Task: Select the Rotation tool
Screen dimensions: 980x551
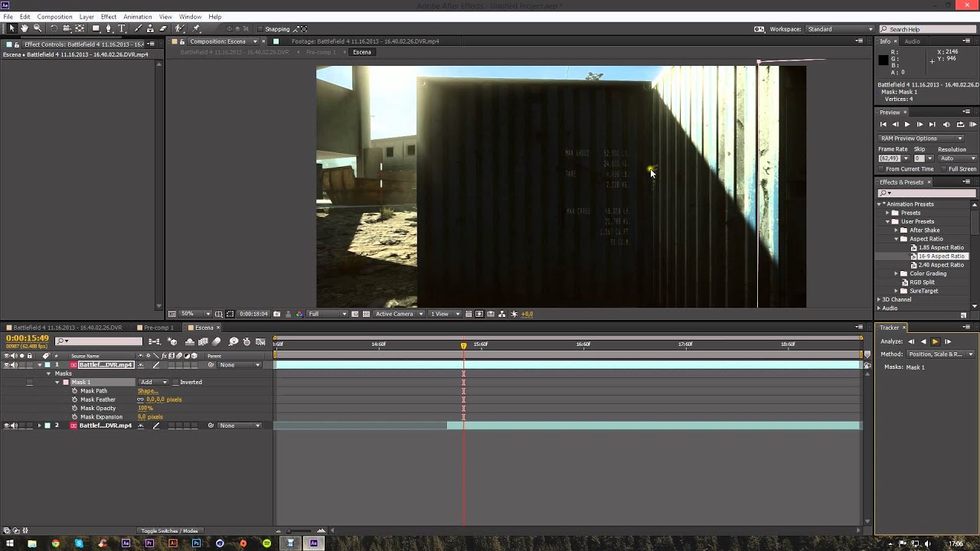Action: [54, 28]
